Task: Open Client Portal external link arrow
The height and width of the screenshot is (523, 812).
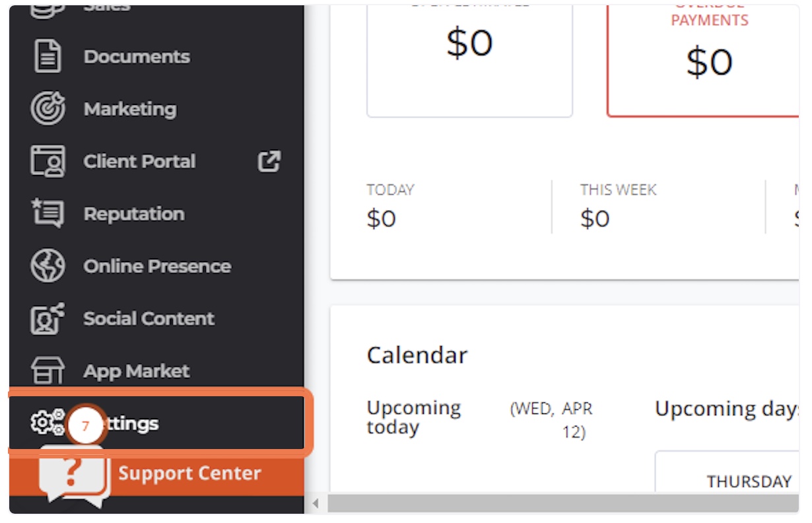Action: click(x=269, y=161)
